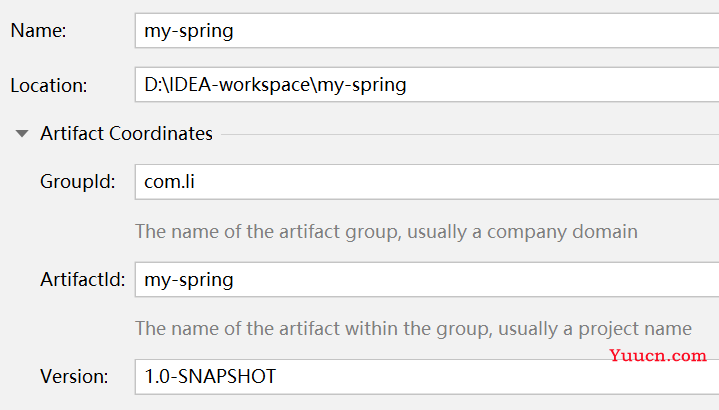
Task: Place cursor on 1.0-SNAPSHOT version text
Action: pos(210,377)
